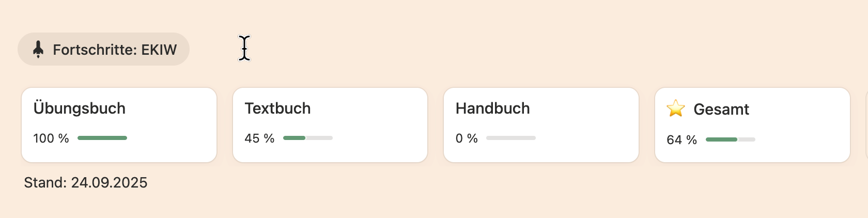This screenshot has height=218, width=868.
Task: Click the Übungsbuch progress bar
Action: coord(102,138)
